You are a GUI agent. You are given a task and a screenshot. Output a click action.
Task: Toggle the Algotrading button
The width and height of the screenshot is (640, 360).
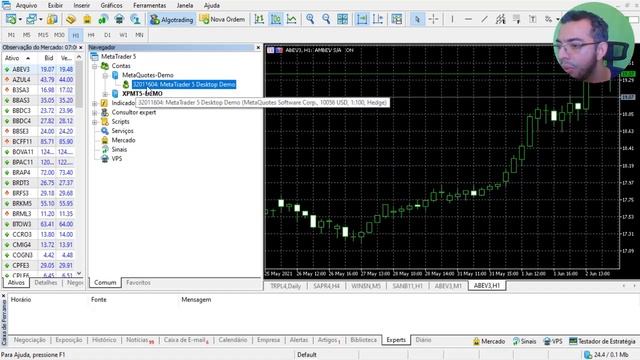pyautogui.click(x=171, y=19)
